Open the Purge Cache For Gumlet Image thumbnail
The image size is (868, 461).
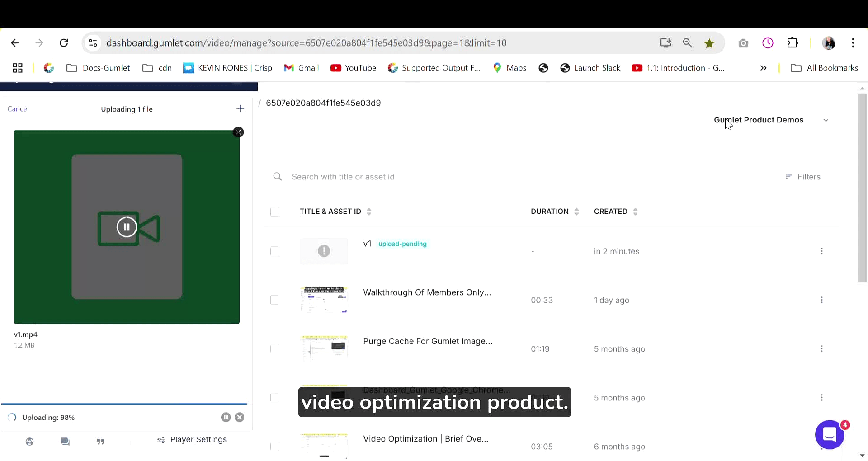[x=324, y=348]
